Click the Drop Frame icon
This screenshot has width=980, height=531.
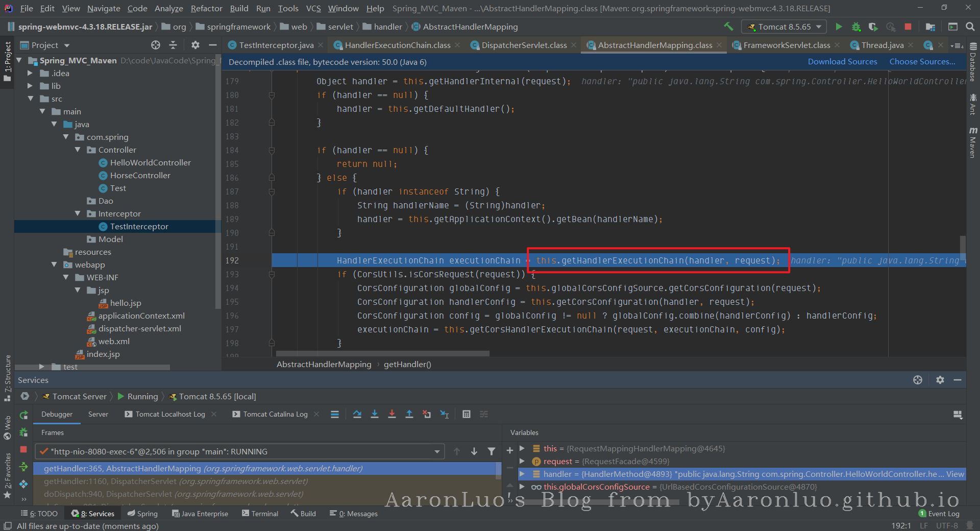(x=427, y=414)
